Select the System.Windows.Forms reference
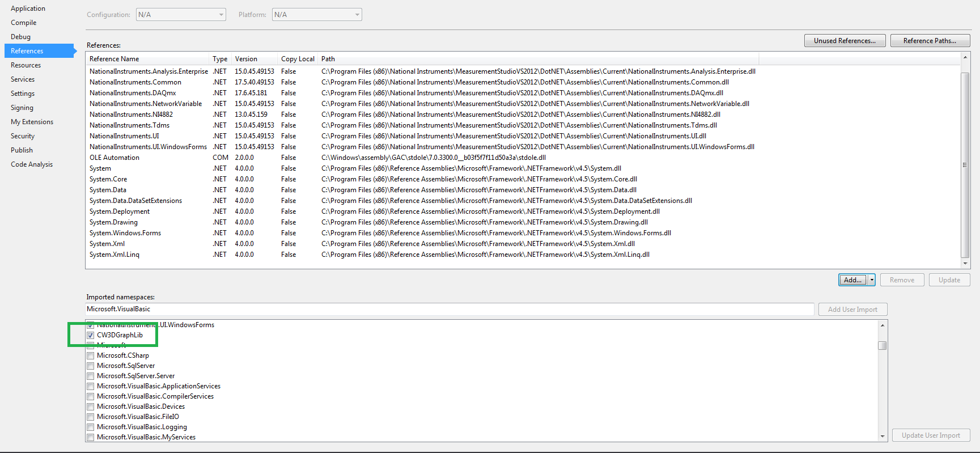Screen dimensions: 980x453 tap(422, 233)
